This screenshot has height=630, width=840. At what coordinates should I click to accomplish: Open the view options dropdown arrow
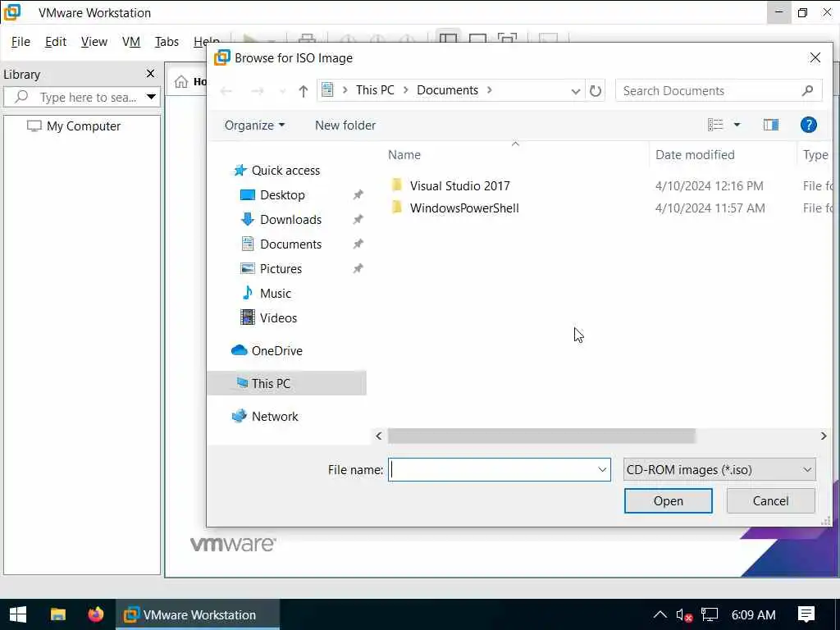(x=737, y=125)
